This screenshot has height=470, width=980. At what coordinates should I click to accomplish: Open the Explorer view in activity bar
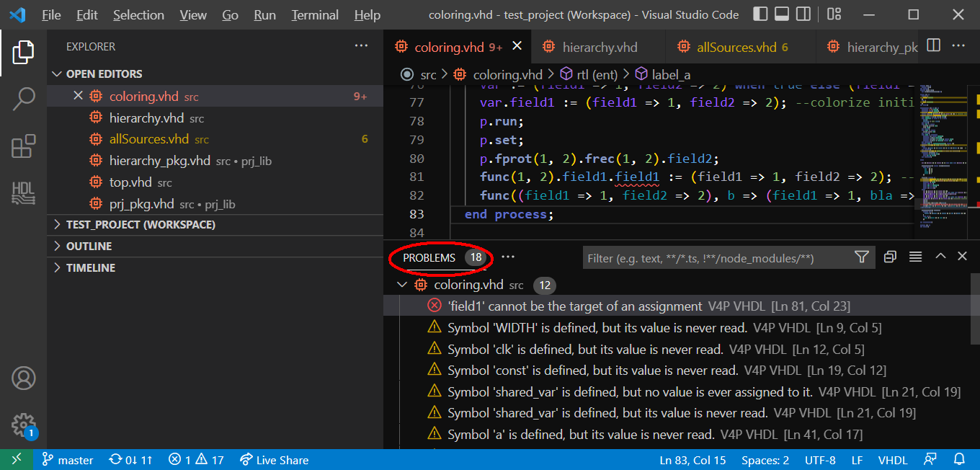point(23,52)
